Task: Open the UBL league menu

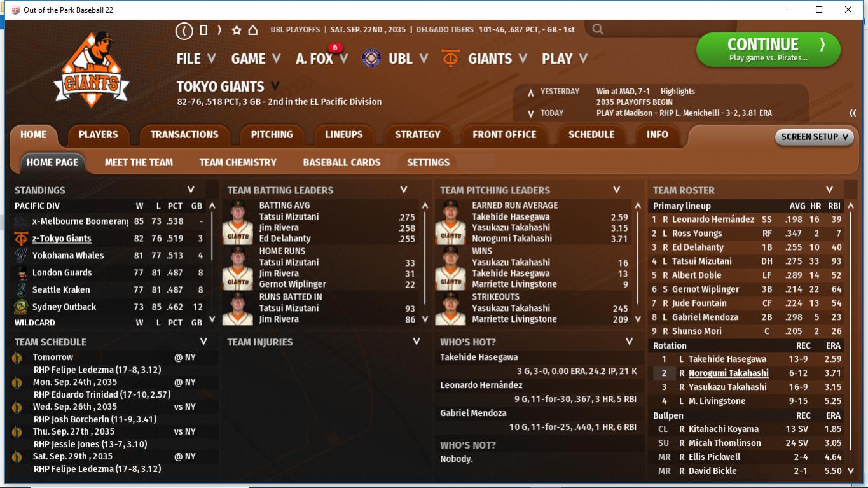Action: coord(408,59)
